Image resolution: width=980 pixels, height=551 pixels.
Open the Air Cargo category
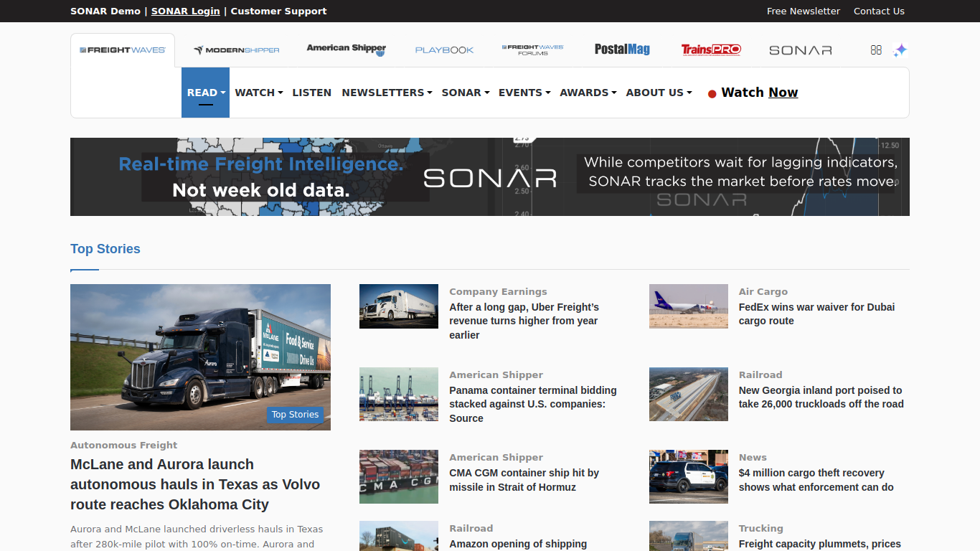pos(763,291)
